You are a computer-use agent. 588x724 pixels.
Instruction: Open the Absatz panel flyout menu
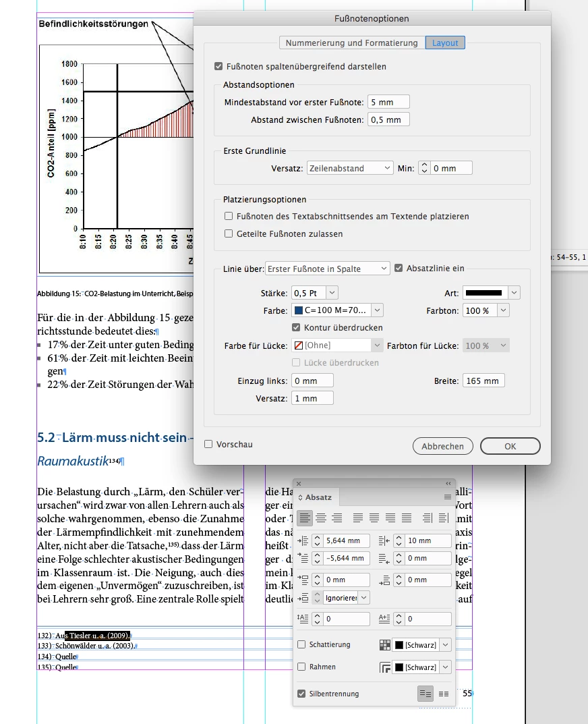[447, 497]
